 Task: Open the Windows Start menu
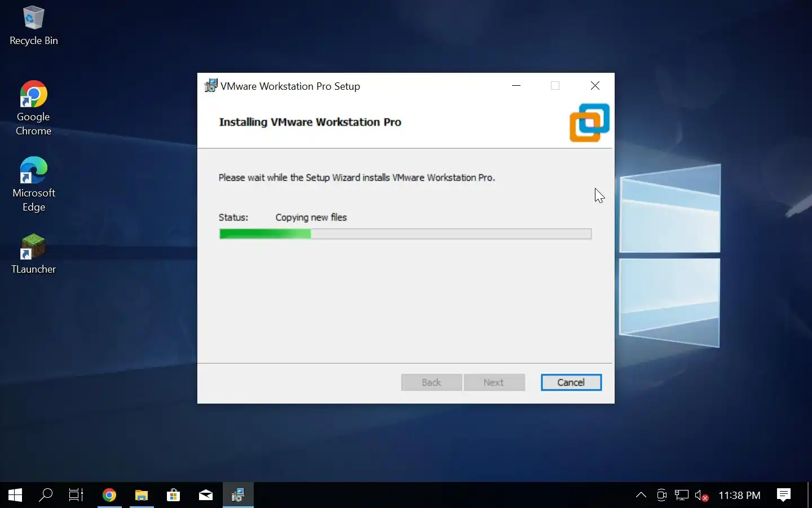[x=15, y=495]
